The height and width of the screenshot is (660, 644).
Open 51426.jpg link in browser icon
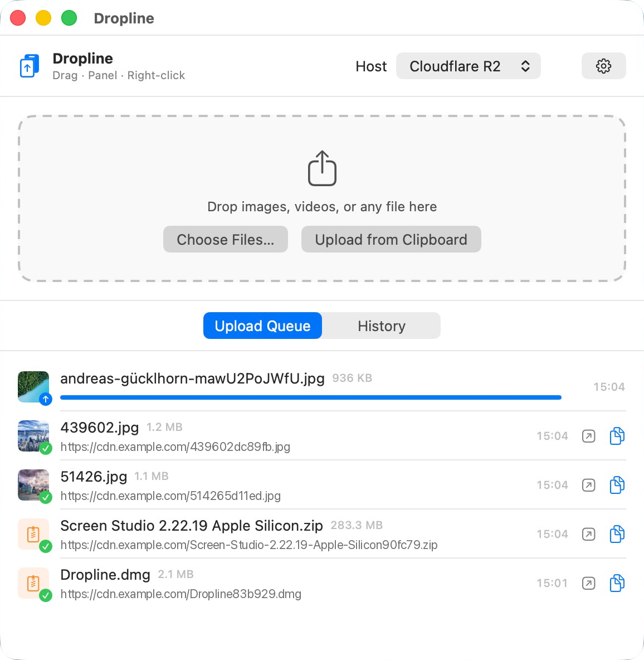click(x=588, y=486)
